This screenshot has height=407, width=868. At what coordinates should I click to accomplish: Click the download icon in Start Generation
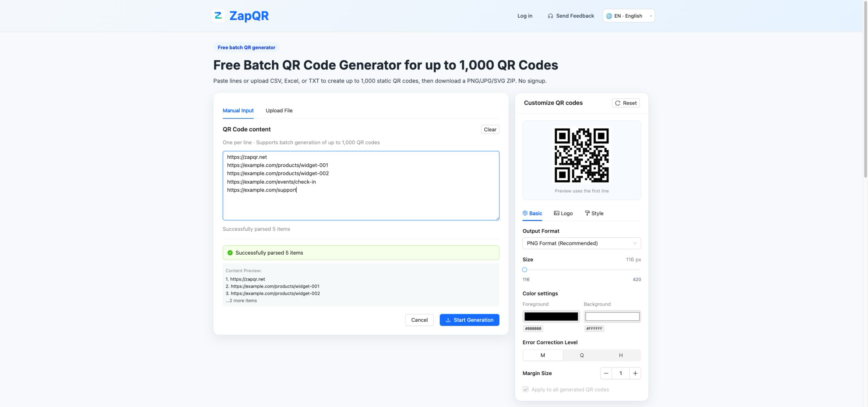[x=448, y=320]
